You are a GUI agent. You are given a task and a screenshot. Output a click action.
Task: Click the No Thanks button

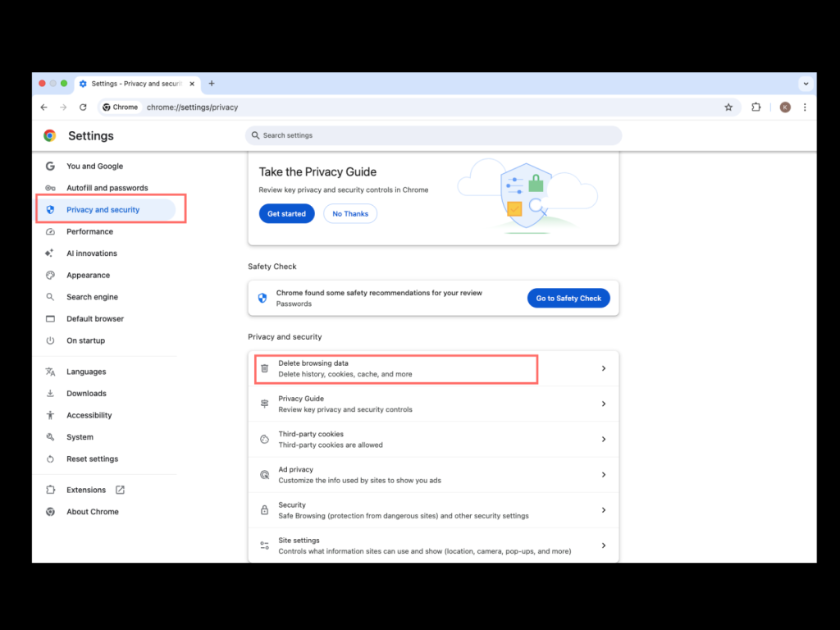350,214
